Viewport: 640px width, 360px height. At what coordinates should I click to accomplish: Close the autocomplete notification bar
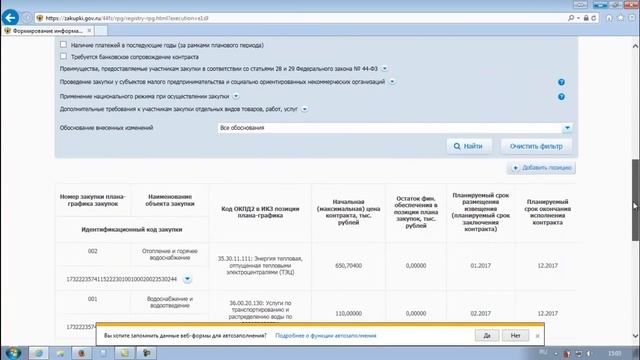coord(537,336)
